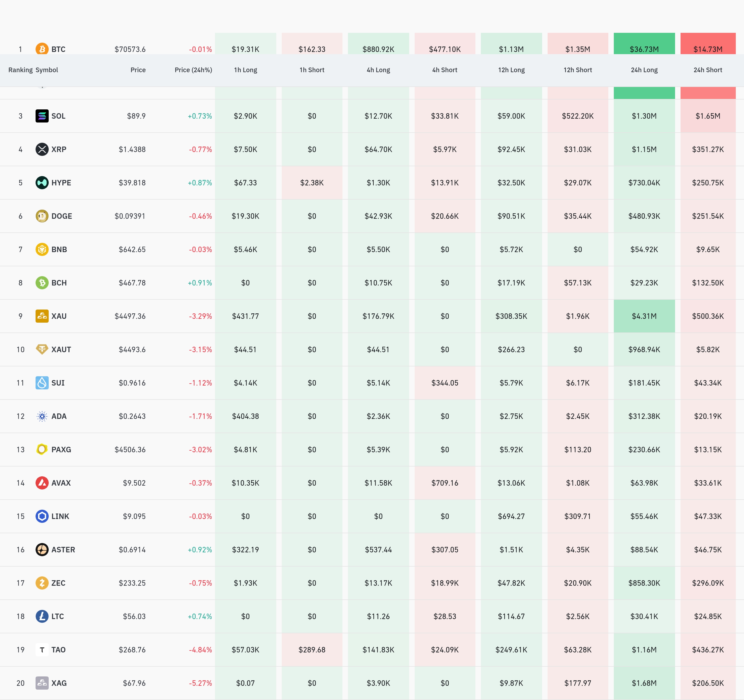Click the XRP coin icon
Viewport: 744px width, 700px height.
click(x=42, y=149)
